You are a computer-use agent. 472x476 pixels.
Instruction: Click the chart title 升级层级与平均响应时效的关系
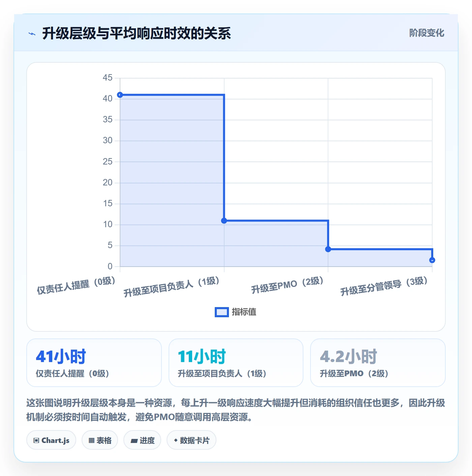pos(137,34)
